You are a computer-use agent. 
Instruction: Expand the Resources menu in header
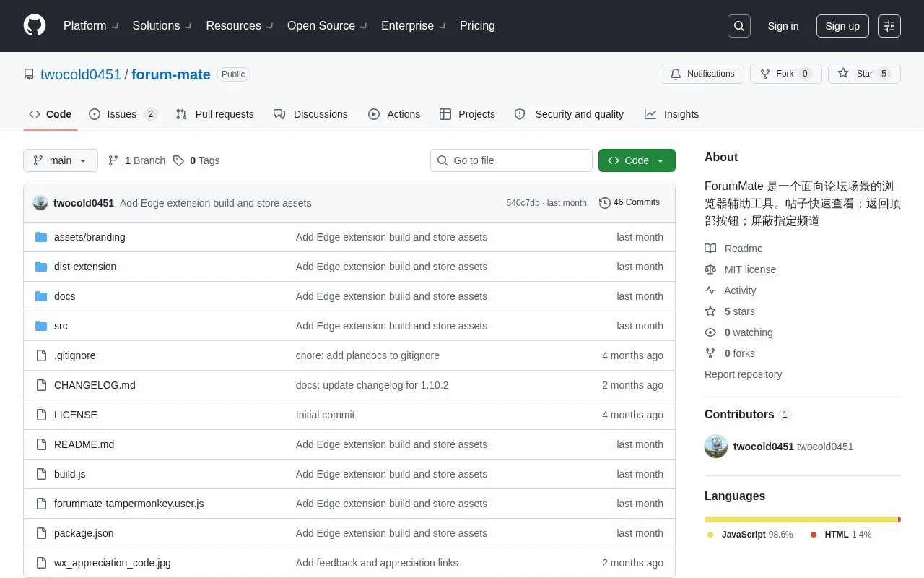(239, 25)
